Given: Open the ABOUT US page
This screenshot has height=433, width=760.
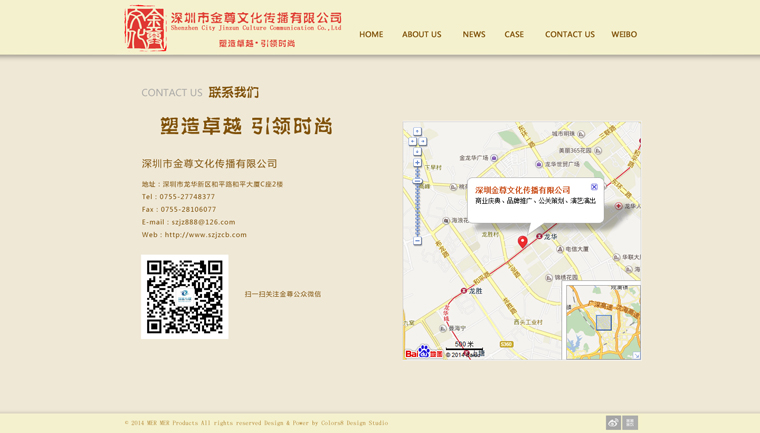Looking at the screenshot, I should 421,34.
